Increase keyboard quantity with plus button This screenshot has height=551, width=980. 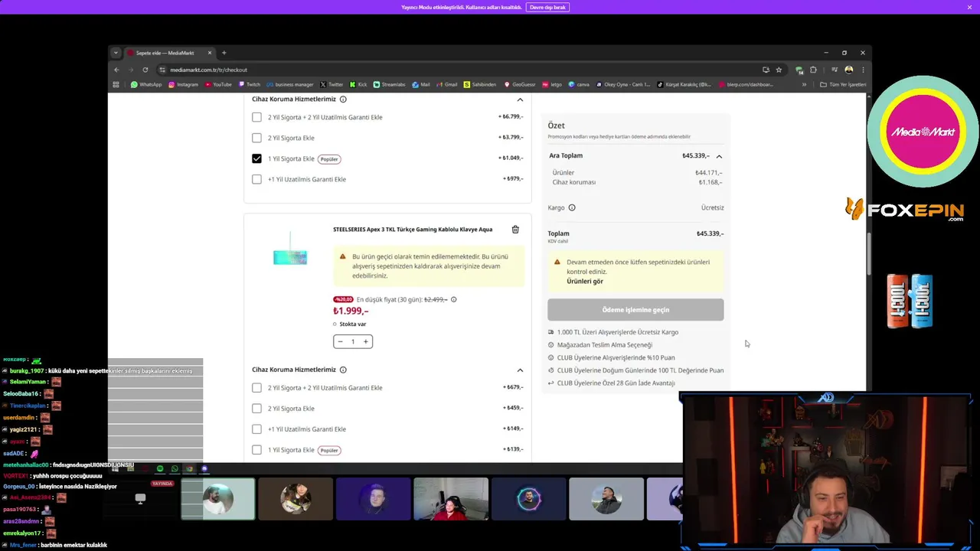pyautogui.click(x=365, y=341)
